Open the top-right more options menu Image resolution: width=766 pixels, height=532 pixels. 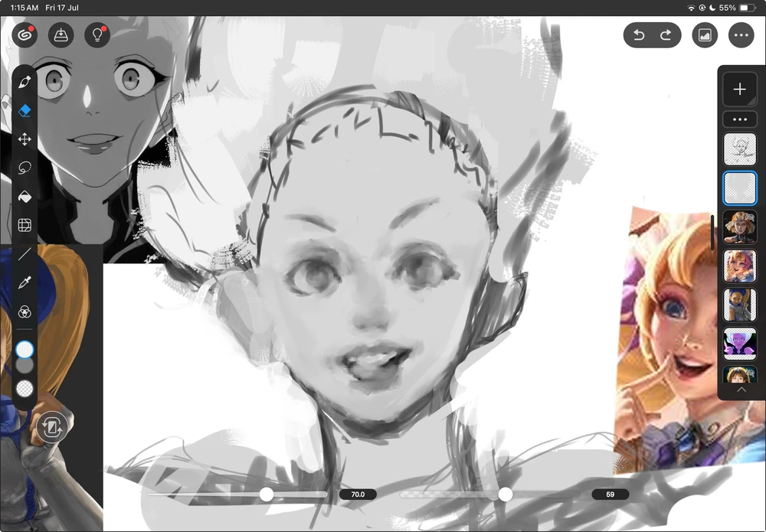[x=741, y=35]
